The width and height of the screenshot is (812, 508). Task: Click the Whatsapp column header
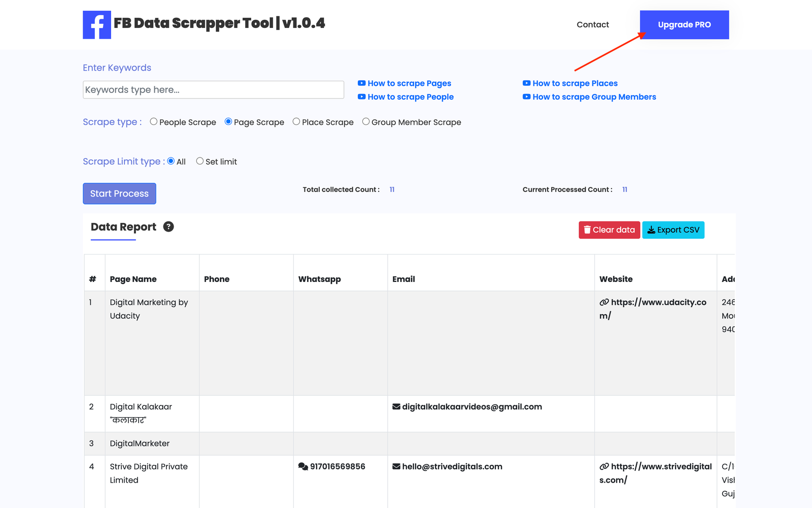320,279
